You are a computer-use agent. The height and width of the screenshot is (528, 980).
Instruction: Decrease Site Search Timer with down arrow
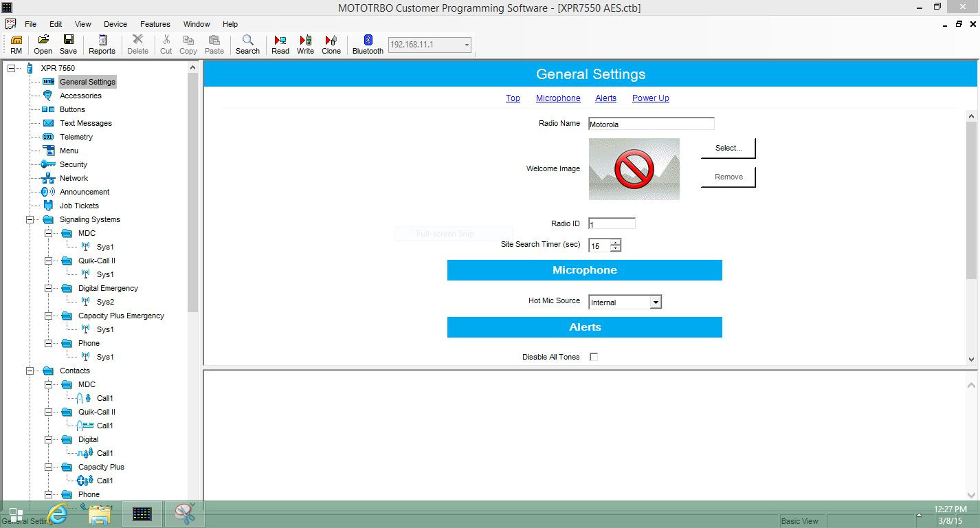pyautogui.click(x=616, y=249)
